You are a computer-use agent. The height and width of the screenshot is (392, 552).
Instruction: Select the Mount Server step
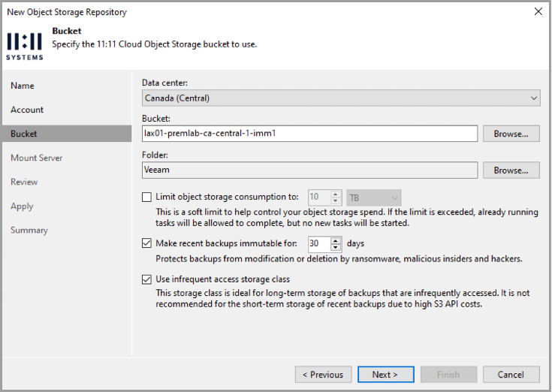(x=37, y=158)
